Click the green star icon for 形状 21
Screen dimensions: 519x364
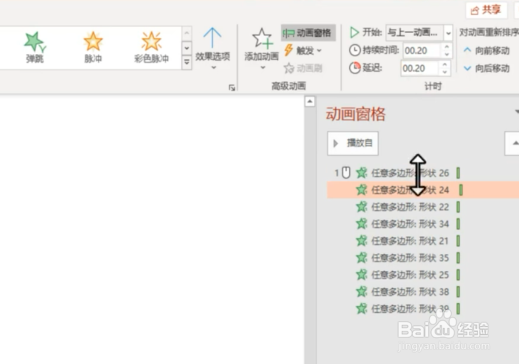[x=361, y=241]
